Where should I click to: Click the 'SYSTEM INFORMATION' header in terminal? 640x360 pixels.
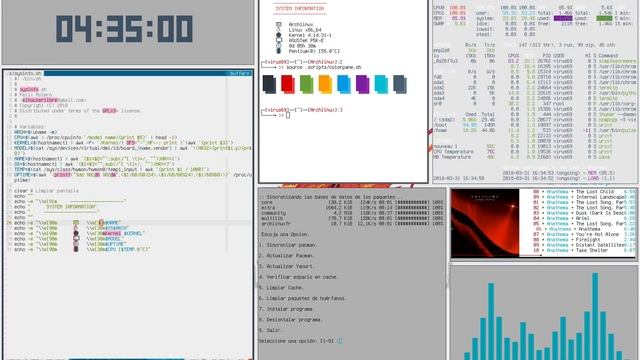[300, 8]
